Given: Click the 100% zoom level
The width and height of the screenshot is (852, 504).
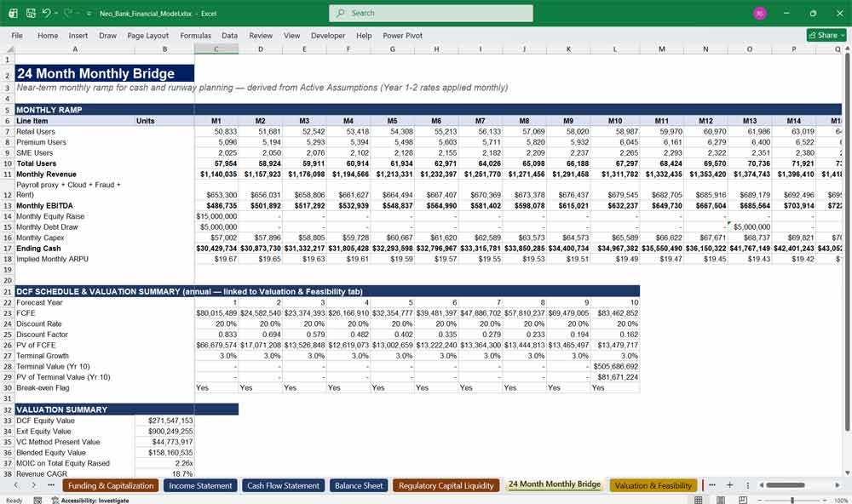Looking at the screenshot, I should (x=841, y=501).
